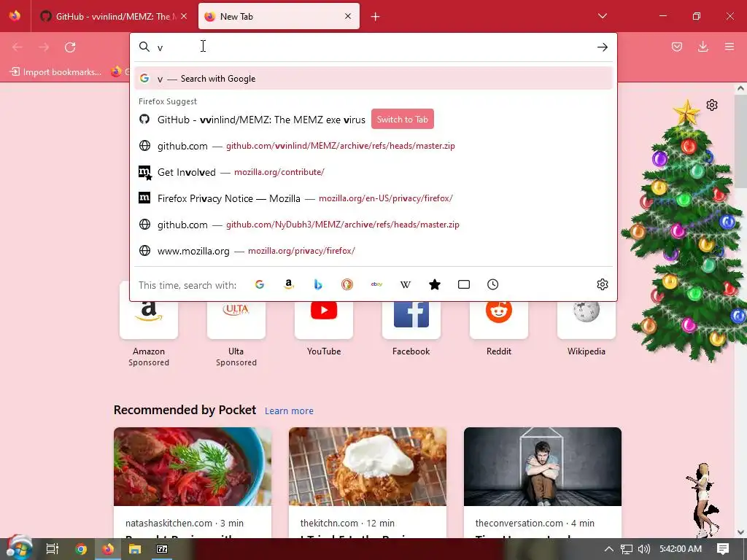Open Firefox Privacy Notice suggestion
The image size is (747, 560).
pos(373,198)
